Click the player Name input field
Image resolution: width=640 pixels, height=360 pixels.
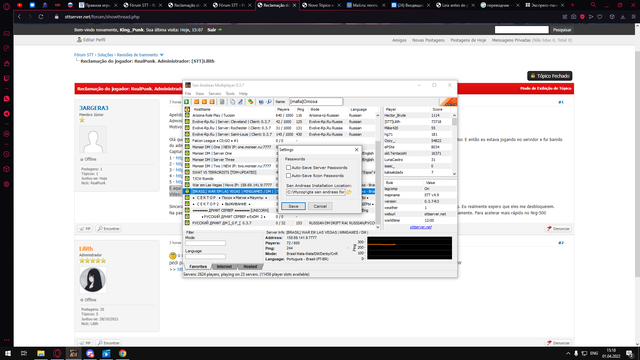point(316,102)
